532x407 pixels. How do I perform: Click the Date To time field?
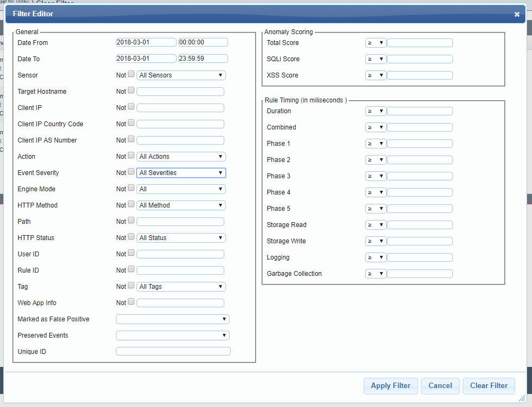pyautogui.click(x=203, y=59)
